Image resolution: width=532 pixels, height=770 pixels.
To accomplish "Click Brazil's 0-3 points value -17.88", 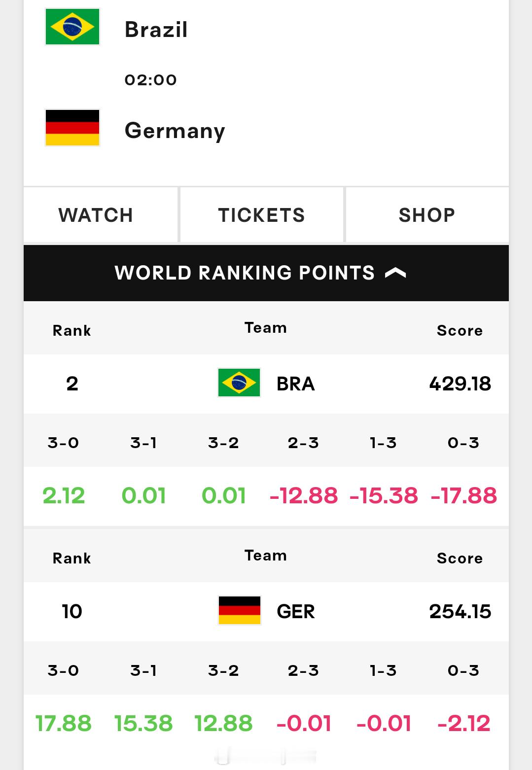I will [x=463, y=495].
